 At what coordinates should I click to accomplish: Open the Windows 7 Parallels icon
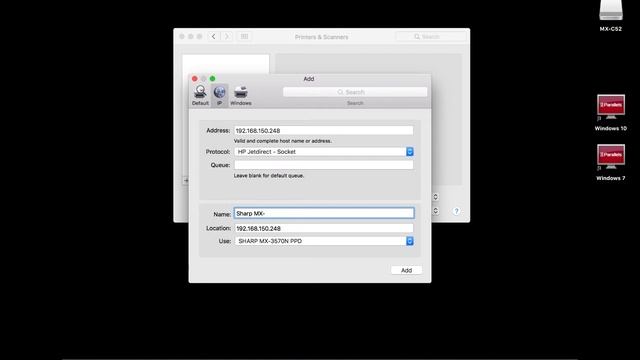coord(611,162)
